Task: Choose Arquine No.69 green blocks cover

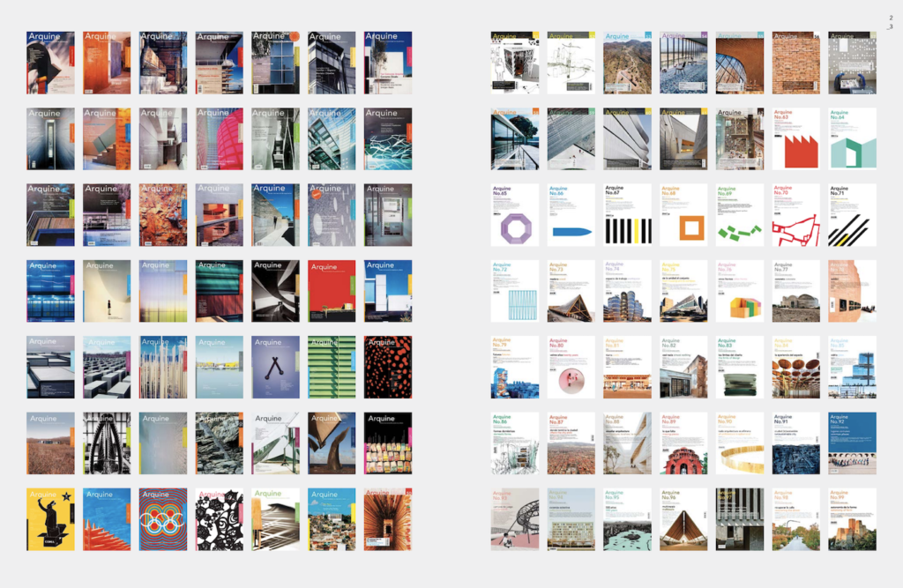Action: (x=740, y=215)
